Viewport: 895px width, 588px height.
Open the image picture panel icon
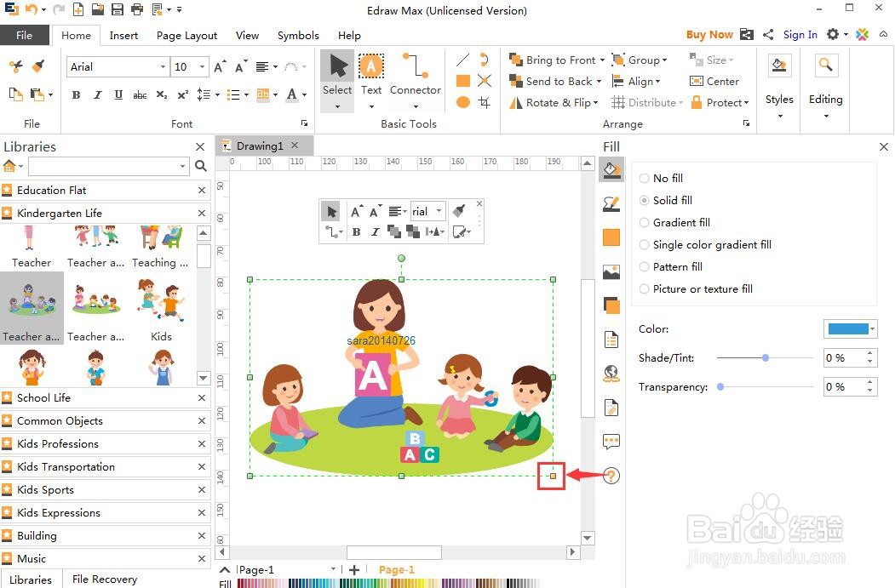(611, 272)
